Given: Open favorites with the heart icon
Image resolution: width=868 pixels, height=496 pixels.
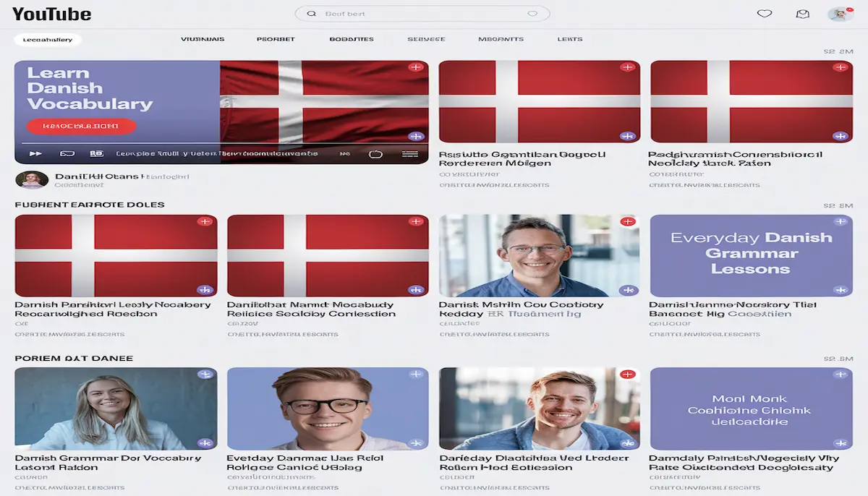Looking at the screenshot, I should 764,14.
